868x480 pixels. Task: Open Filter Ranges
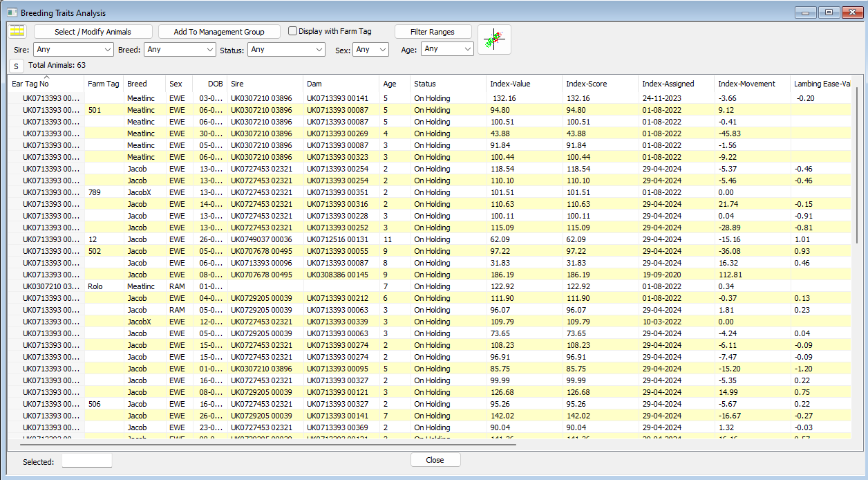pyautogui.click(x=433, y=32)
